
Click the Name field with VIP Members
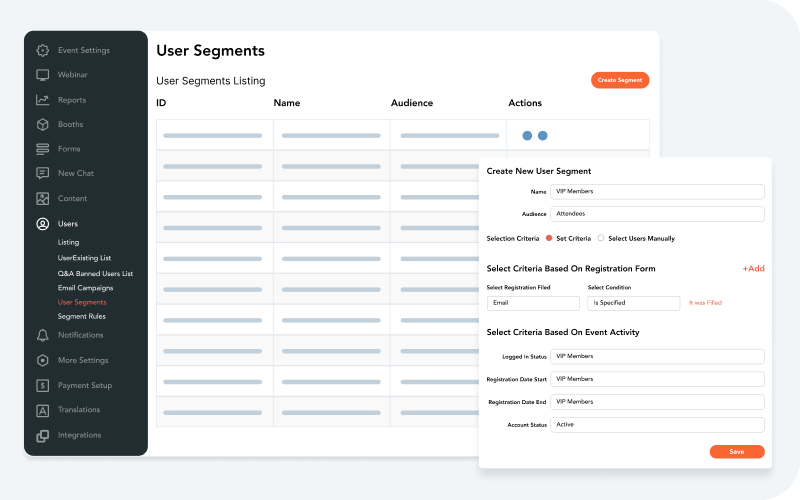pyautogui.click(x=657, y=192)
